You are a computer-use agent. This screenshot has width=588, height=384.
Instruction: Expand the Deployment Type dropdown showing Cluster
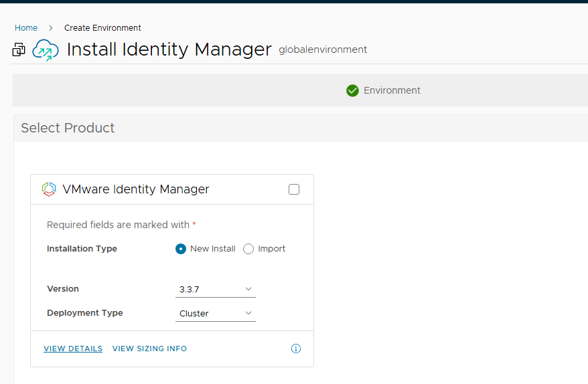point(215,313)
